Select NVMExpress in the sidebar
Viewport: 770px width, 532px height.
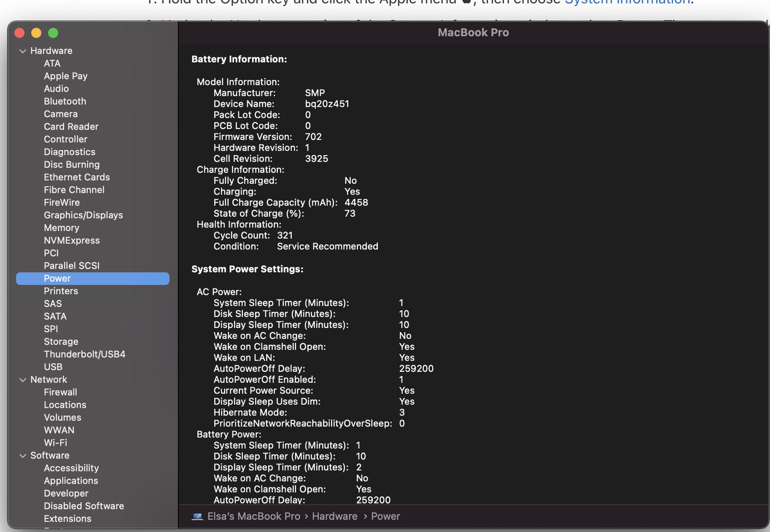(x=72, y=240)
